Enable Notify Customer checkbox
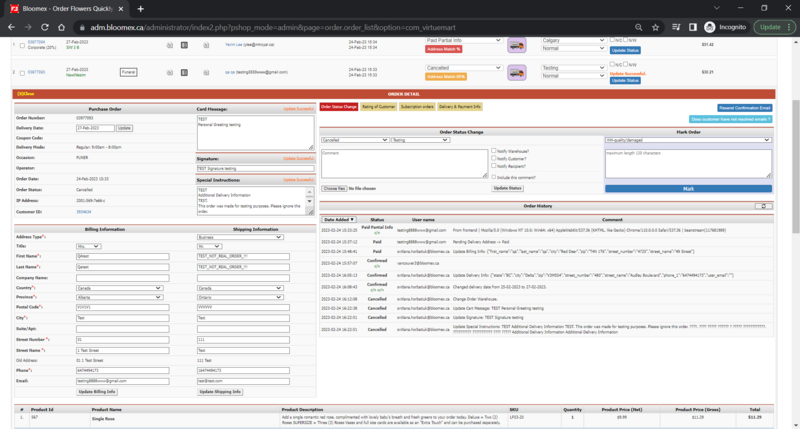Image resolution: width=800 pixels, height=429 pixels. [493, 158]
